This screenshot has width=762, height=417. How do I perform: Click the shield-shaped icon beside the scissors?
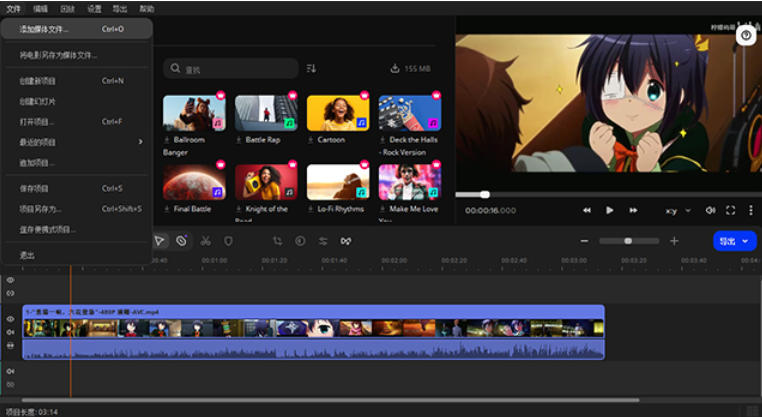(228, 241)
